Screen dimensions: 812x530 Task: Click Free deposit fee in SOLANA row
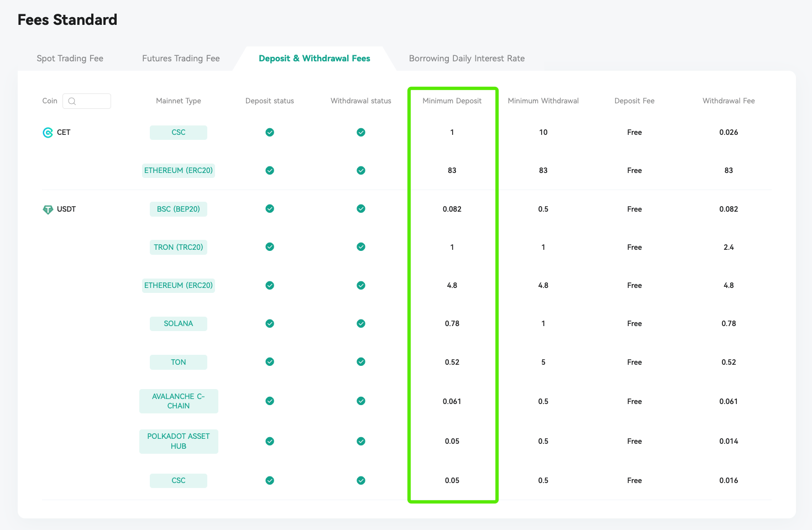(x=635, y=324)
